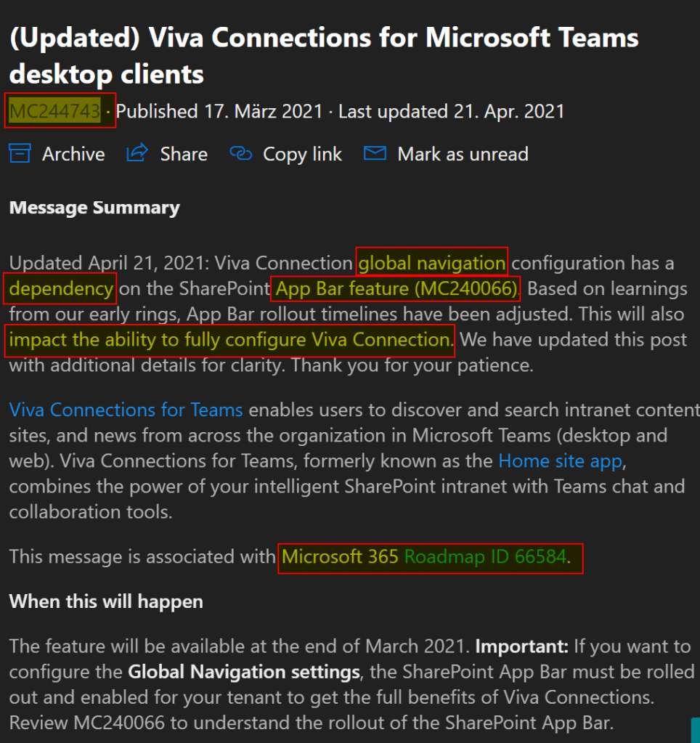Click the Viva Connections post title
This screenshot has width=700, height=743.
coord(324,55)
